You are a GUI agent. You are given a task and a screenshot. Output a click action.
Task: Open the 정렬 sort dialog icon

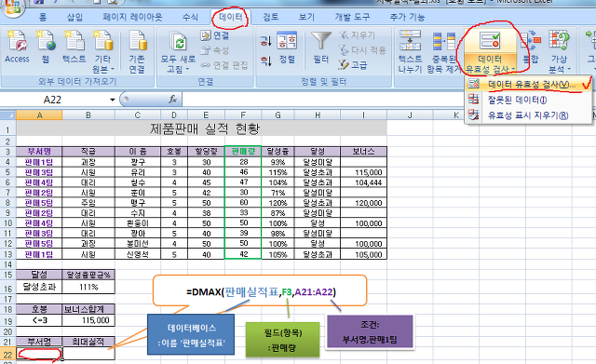(x=287, y=48)
